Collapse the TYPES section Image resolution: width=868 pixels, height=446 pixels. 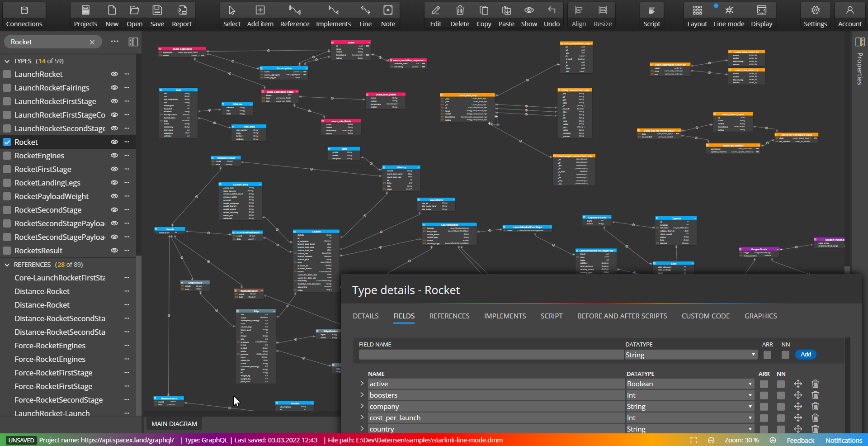click(7, 61)
